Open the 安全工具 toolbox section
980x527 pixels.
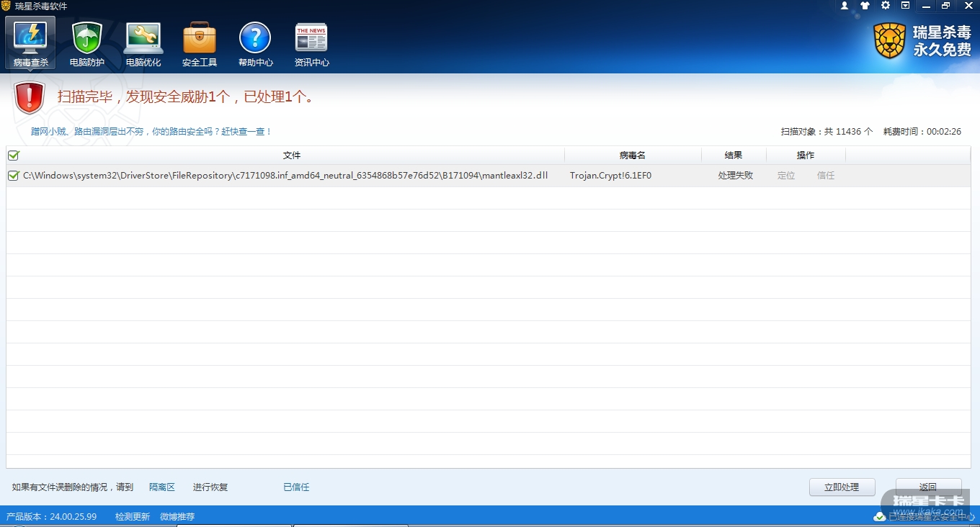[200, 43]
